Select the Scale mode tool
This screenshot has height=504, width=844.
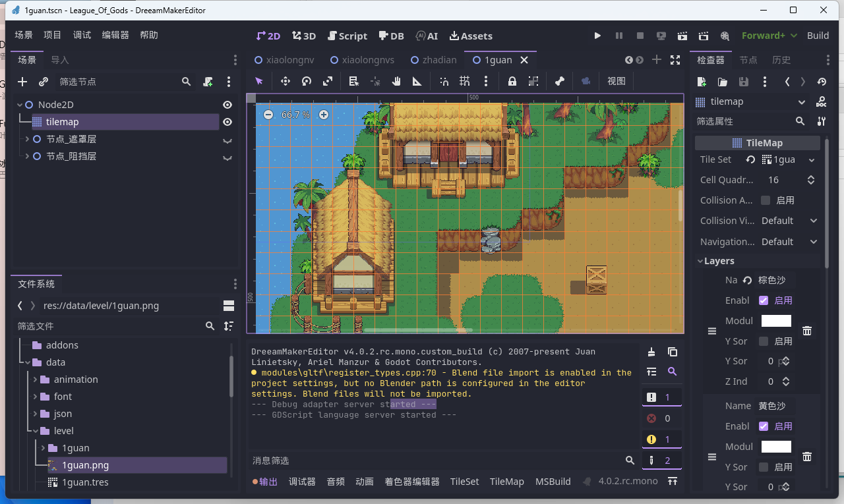coord(328,81)
